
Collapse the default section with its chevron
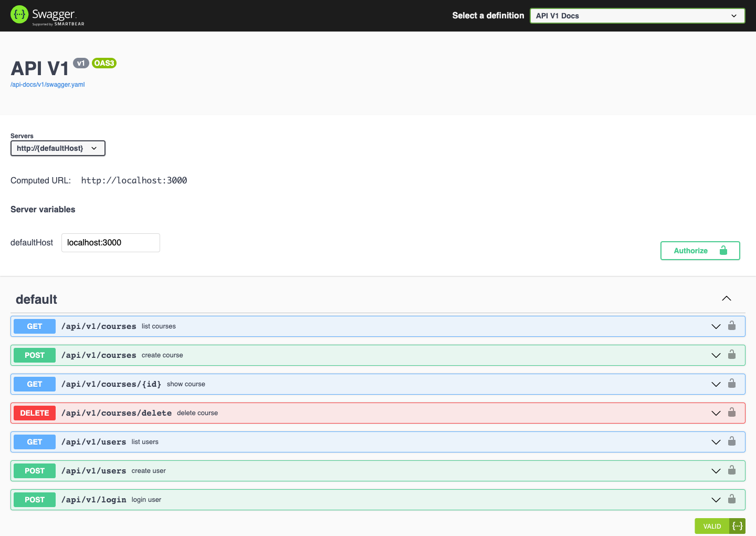[726, 298]
